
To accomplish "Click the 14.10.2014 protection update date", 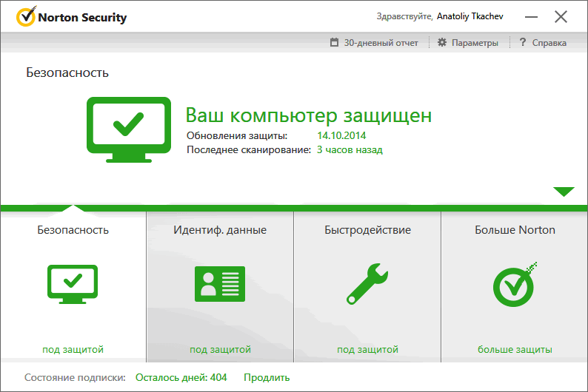I will (341, 135).
